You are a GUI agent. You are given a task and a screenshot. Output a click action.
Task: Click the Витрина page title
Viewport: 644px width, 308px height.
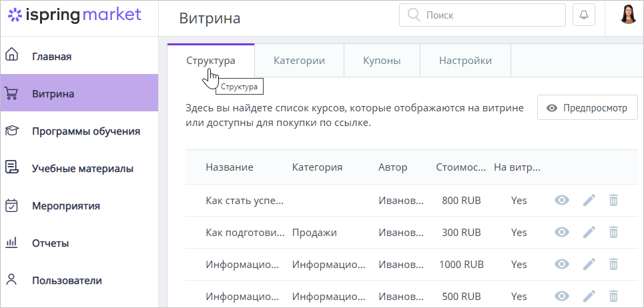pos(210,19)
